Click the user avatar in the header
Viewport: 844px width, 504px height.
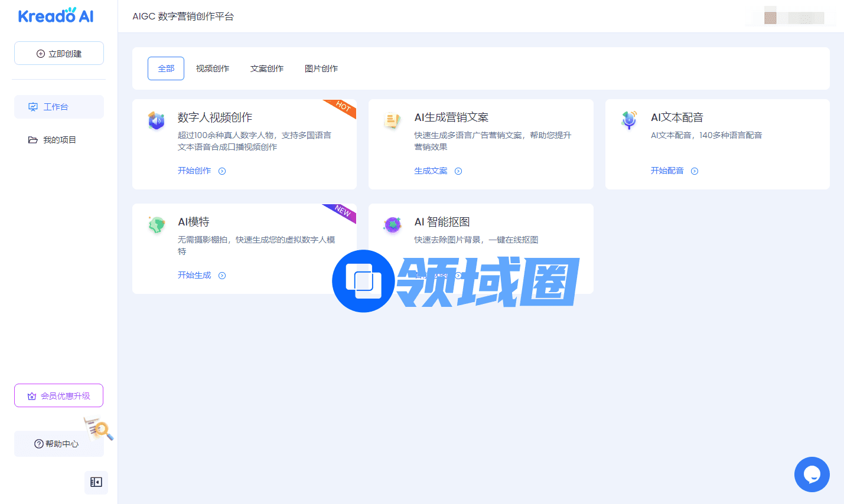pyautogui.click(x=770, y=17)
